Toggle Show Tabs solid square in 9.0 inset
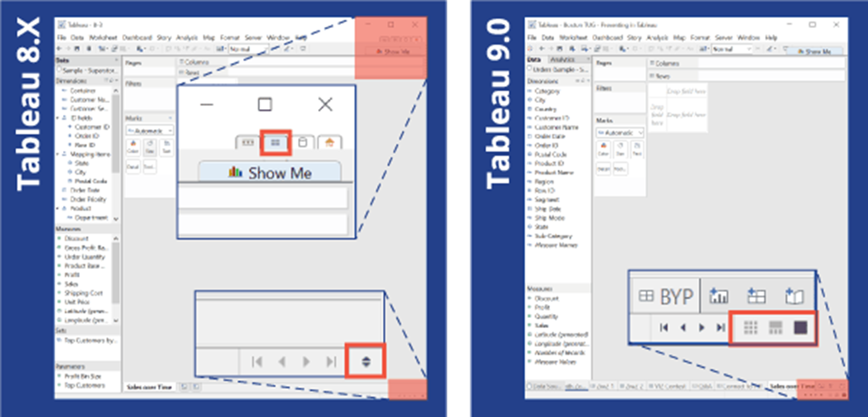The image size is (868, 417). [800, 327]
